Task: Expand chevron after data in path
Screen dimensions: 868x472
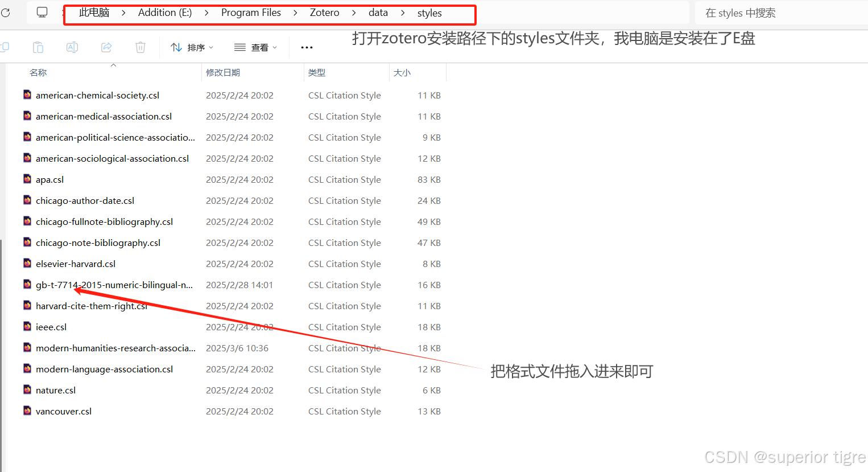Action: (403, 13)
